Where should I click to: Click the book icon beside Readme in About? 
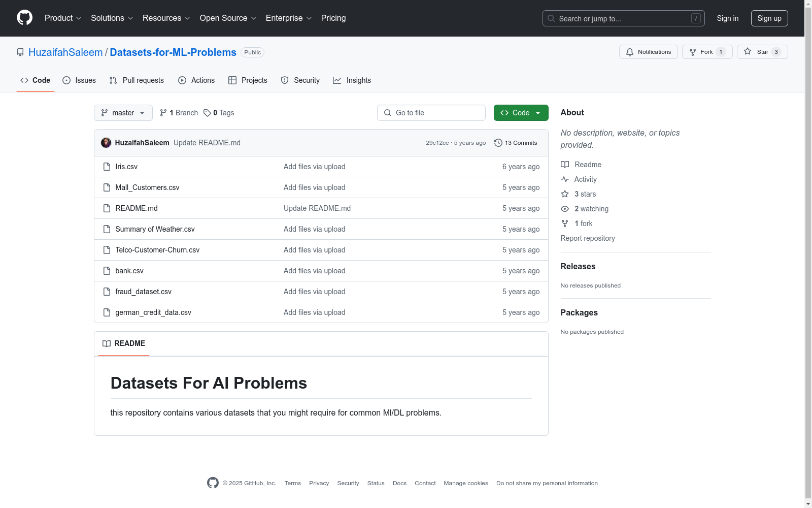tap(565, 165)
